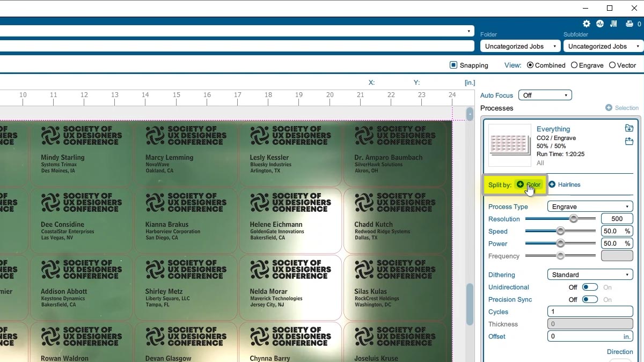Click the plus icon beside Selection
This screenshot has height=362, width=644.
(609, 108)
